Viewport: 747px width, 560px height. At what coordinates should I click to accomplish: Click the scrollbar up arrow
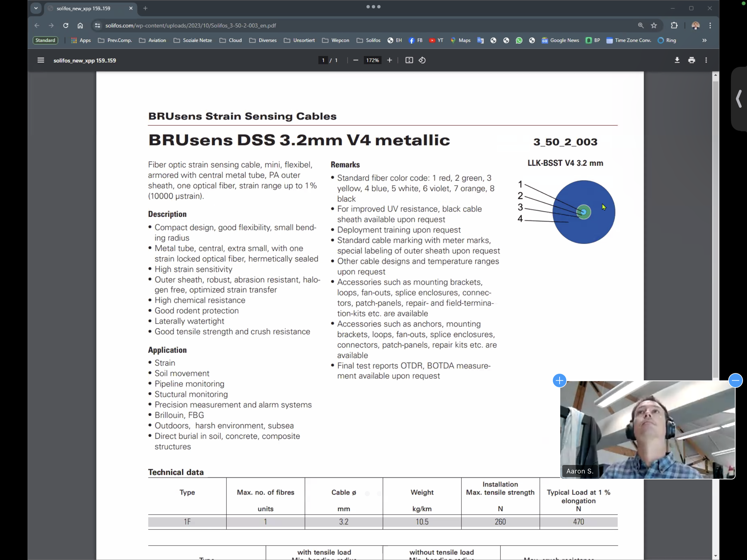(715, 75)
